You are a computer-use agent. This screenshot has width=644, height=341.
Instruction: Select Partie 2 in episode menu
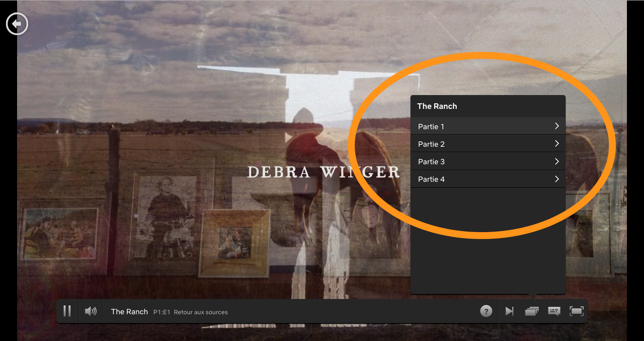488,144
